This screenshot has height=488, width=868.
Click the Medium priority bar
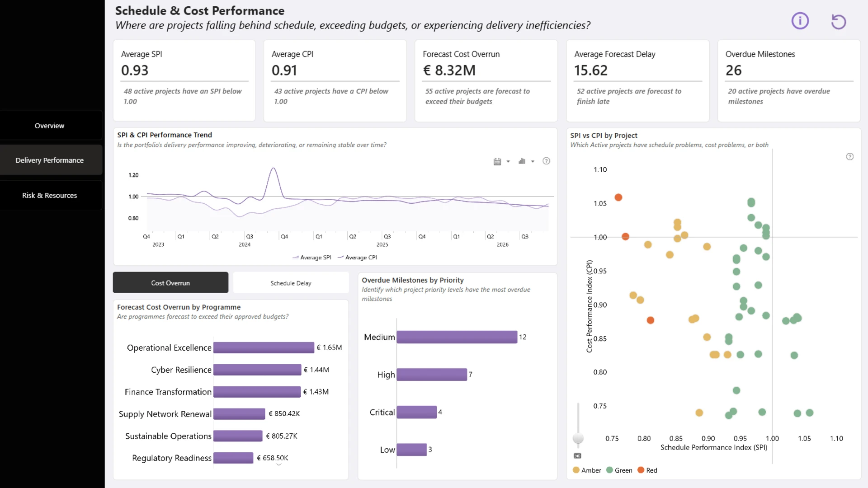pos(457,337)
